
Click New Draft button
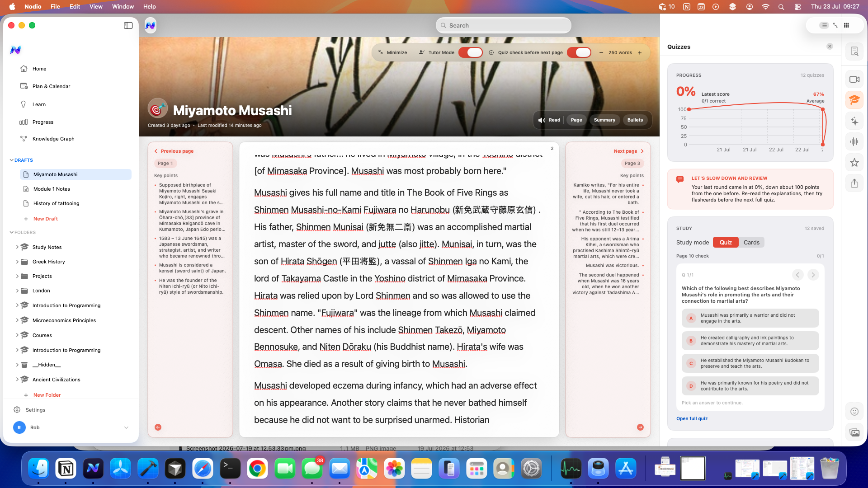pos(45,219)
